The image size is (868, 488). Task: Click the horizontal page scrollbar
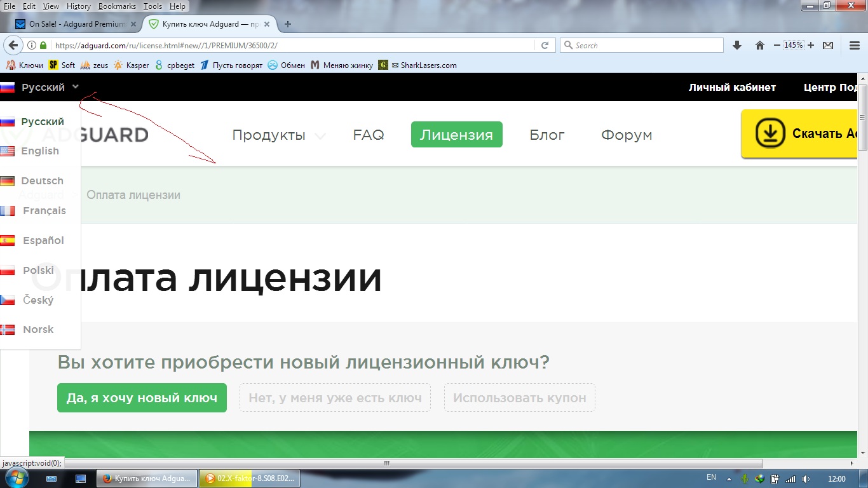click(x=387, y=463)
